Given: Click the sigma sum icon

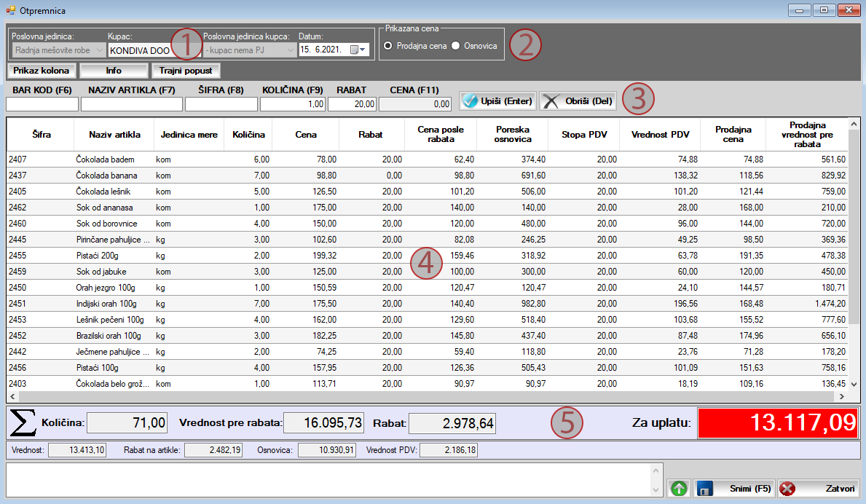Looking at the screenshot, I should pyautogui.click(x=23, y=423).
